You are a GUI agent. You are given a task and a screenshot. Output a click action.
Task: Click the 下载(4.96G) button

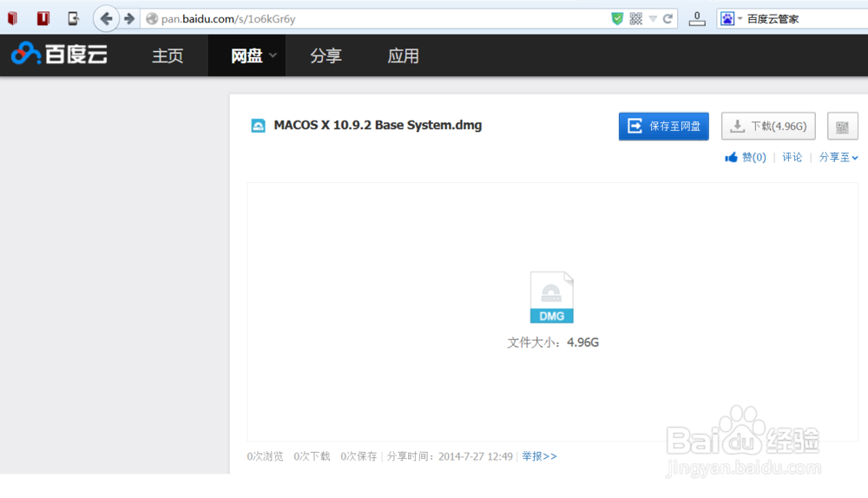pos(768,126)
